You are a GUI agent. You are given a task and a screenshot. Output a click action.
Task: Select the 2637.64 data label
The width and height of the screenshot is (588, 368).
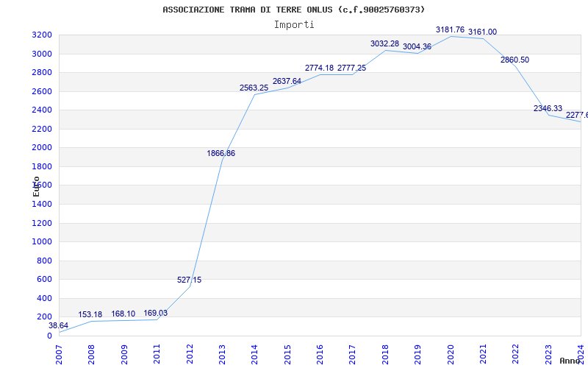287,81
